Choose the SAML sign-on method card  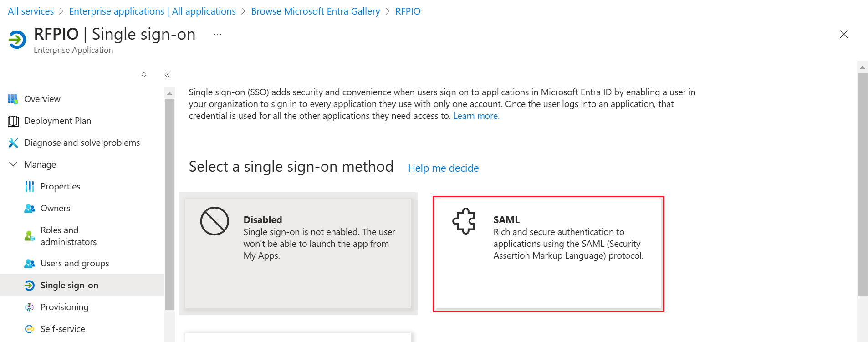[x=548, y=254]
